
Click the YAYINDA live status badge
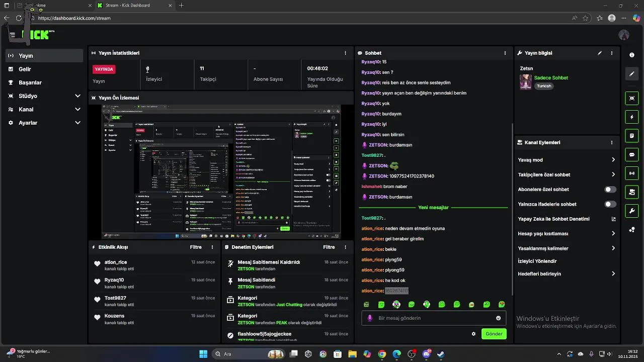(x=104, y=69)
